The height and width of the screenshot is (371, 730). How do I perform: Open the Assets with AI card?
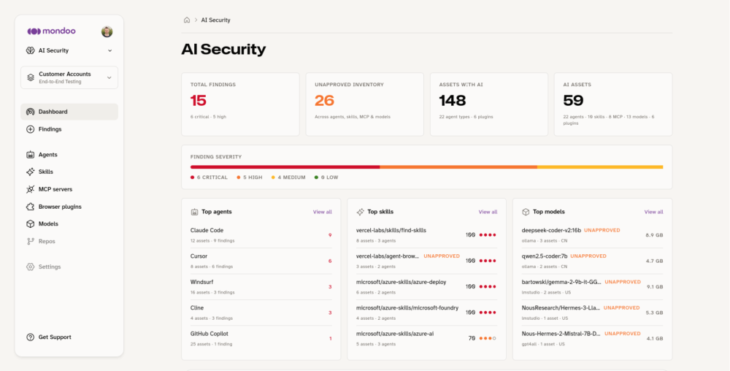[489, 104]
